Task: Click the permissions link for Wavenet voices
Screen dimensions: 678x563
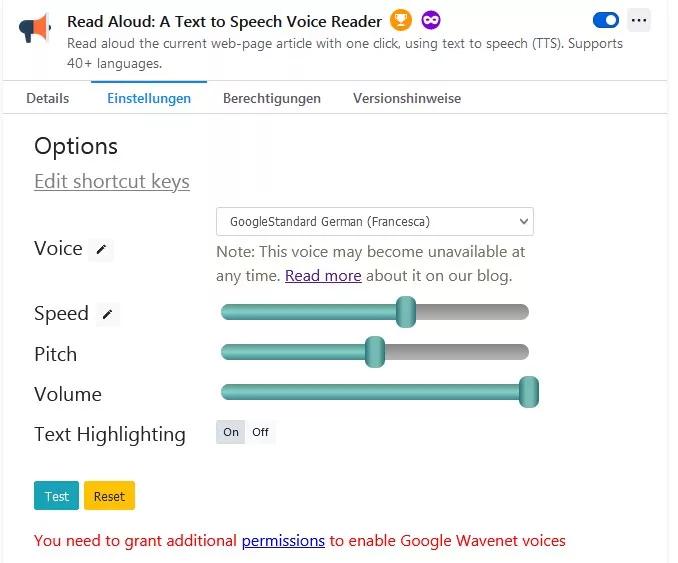Action: click(x=283, y=541)
